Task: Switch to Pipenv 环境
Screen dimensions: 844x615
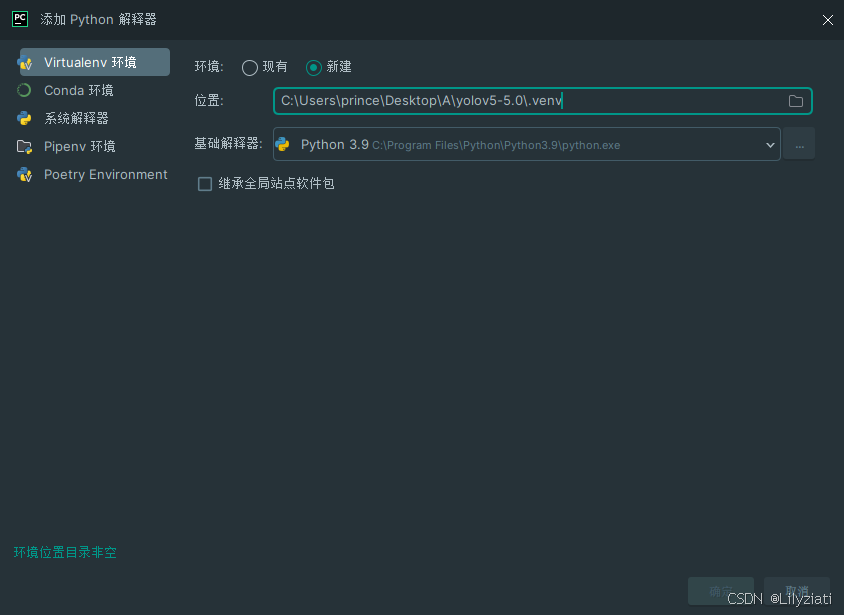Action: 80,146
